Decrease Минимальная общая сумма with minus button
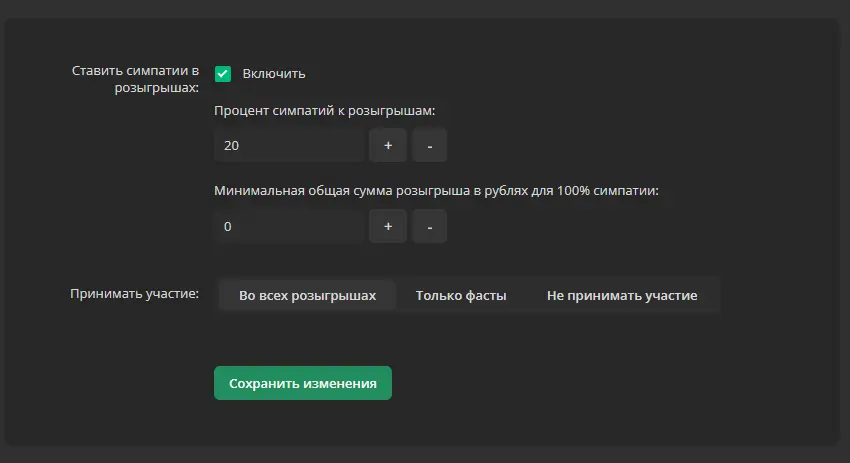This screenshot has height=463, width=850. 429,226
